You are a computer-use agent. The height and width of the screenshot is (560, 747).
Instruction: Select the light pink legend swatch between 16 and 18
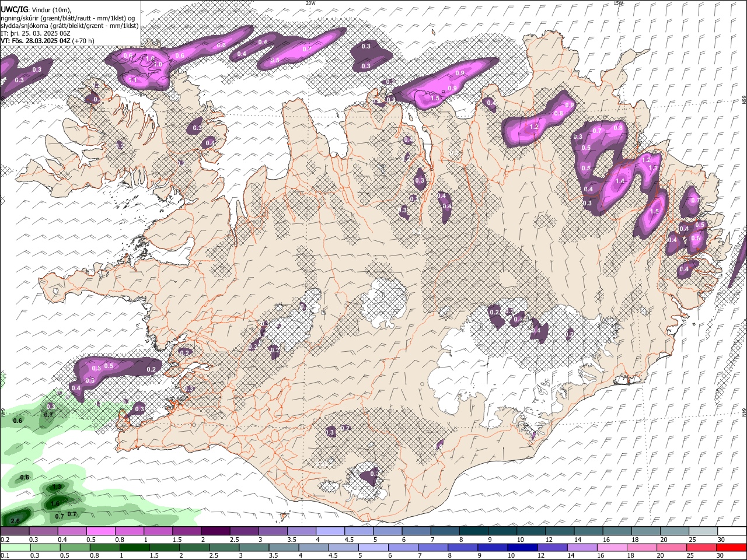(x=612, y=547)
